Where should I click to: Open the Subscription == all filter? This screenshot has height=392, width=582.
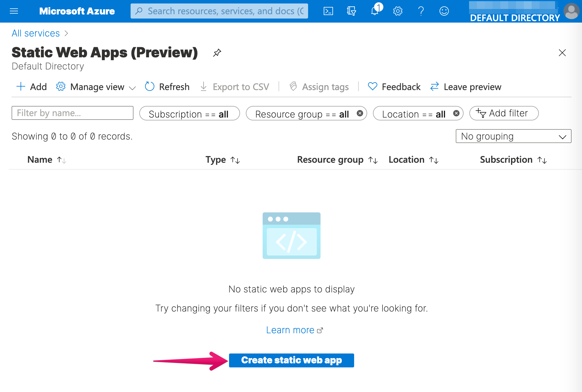coord(189,113)
